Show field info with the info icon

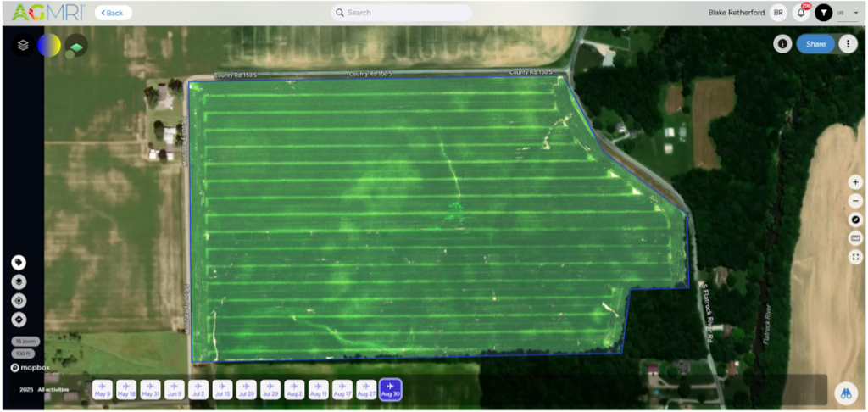click(x=782, y=44)
